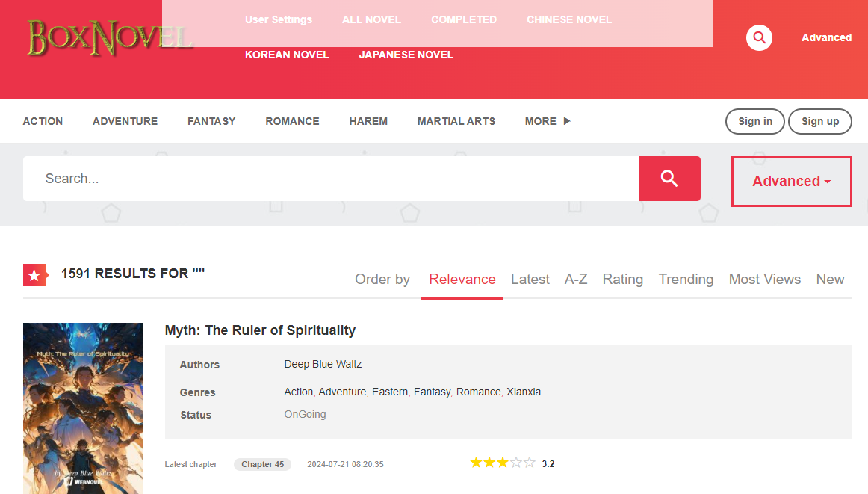Sort results by Latest
The width and height of the screenshot is (868, 494).
click(x=530, y=280)
